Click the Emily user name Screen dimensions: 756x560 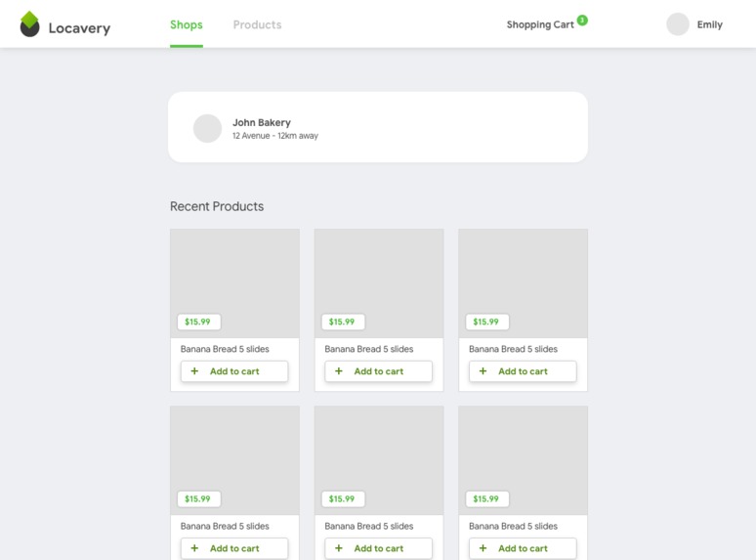point(709,24)
